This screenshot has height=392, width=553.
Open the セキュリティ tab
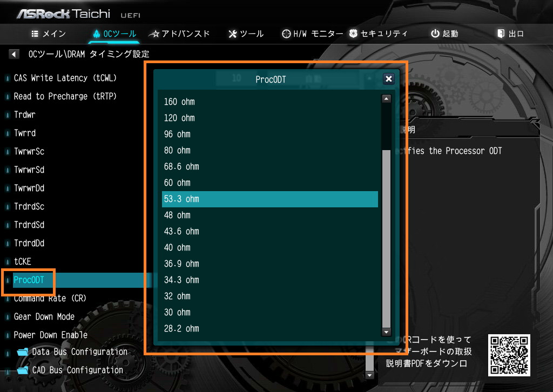(x=379, y=34)
